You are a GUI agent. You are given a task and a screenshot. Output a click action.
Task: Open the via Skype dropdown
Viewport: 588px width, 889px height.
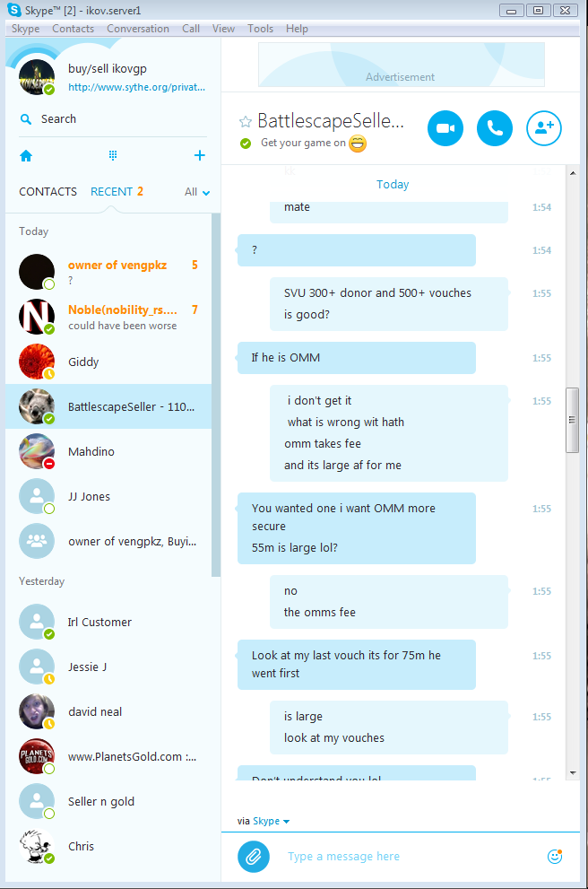click(264, 821)
